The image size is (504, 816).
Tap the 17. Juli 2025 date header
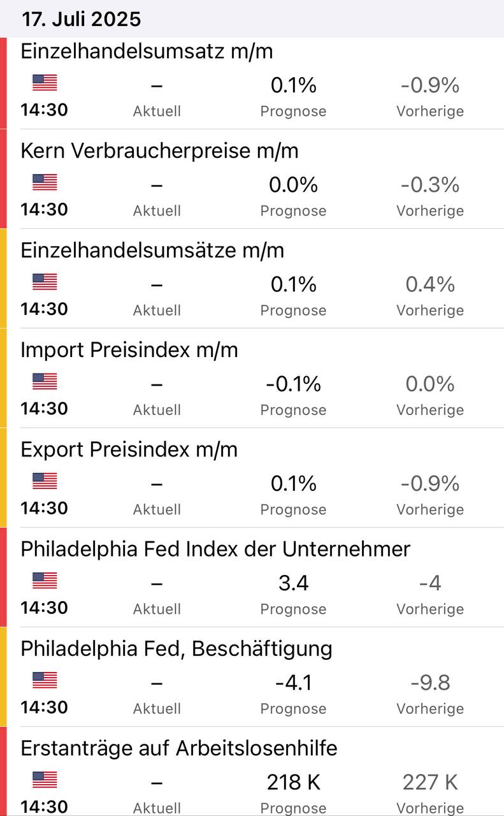point(81,19)
